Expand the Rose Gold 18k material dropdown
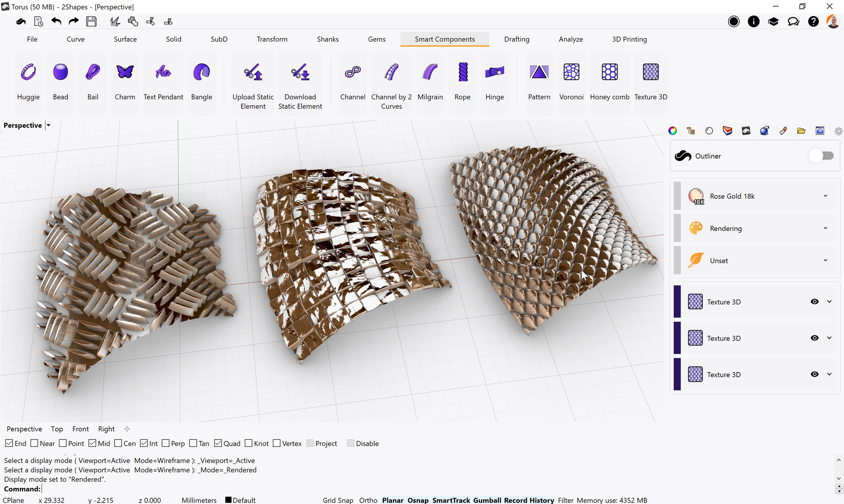The width and height of the screenshot is (844, 504). (x=825, y=196)
